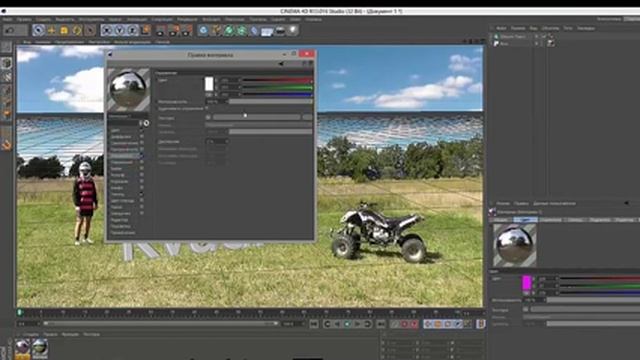
Task: Select the Model mode cube icon
Action: click(6, 63)
